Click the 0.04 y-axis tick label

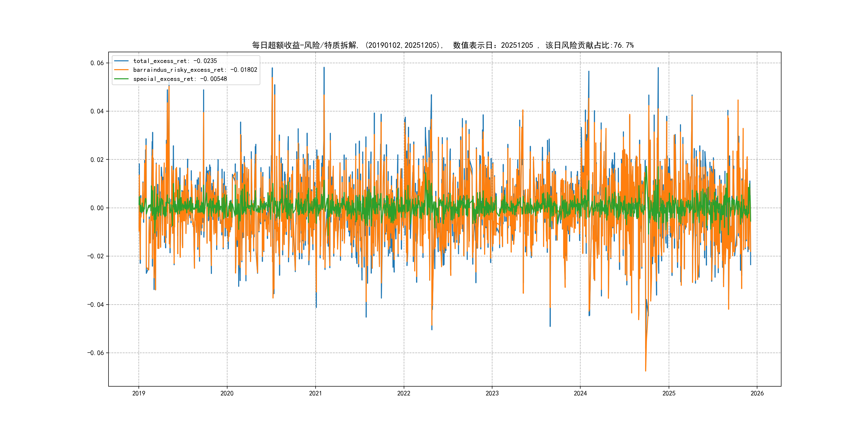point(97,111)
